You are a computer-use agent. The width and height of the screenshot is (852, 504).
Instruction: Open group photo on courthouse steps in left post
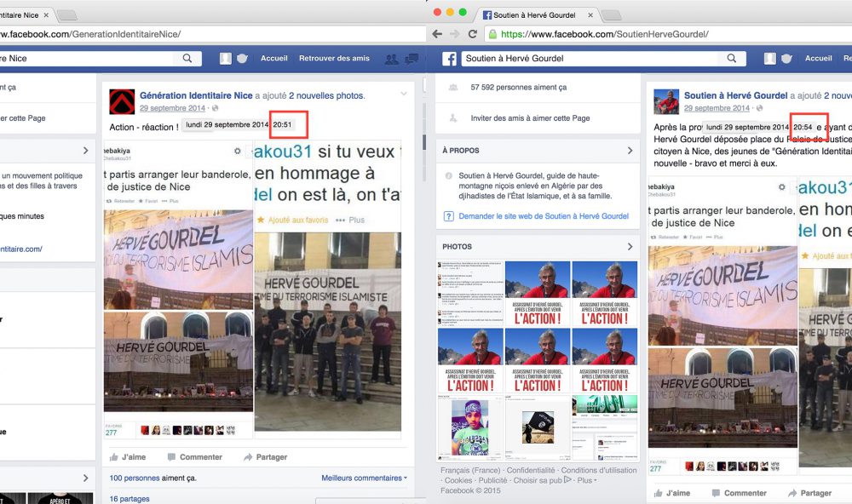[x=328, y=331]
